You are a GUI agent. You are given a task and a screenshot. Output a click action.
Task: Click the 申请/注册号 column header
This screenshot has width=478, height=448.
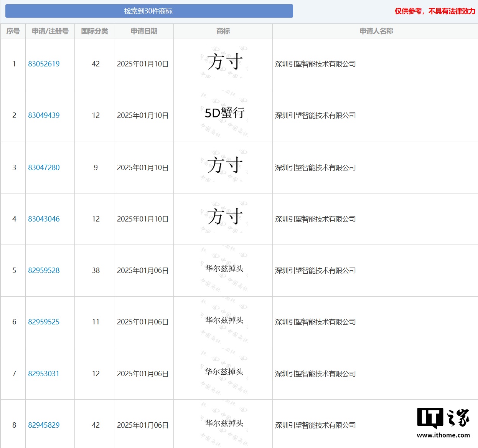[x=50, y=31]
